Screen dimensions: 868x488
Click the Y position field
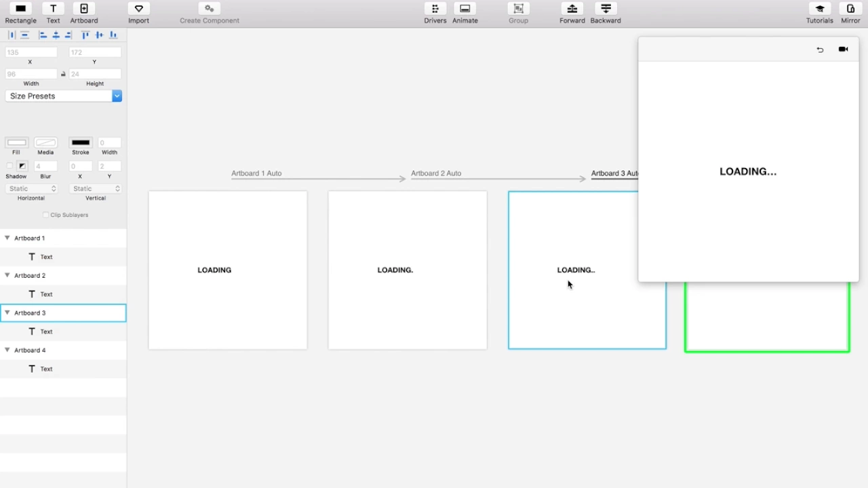[x=95, y=52]
